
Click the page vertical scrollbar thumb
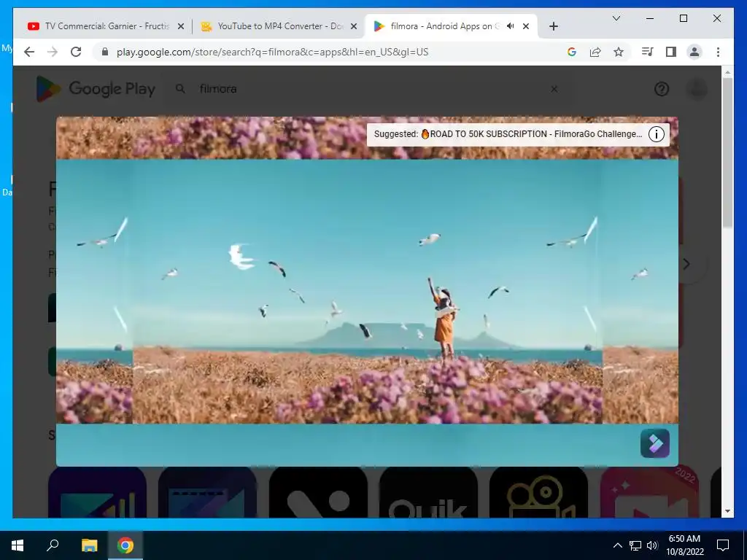(727, 152)
